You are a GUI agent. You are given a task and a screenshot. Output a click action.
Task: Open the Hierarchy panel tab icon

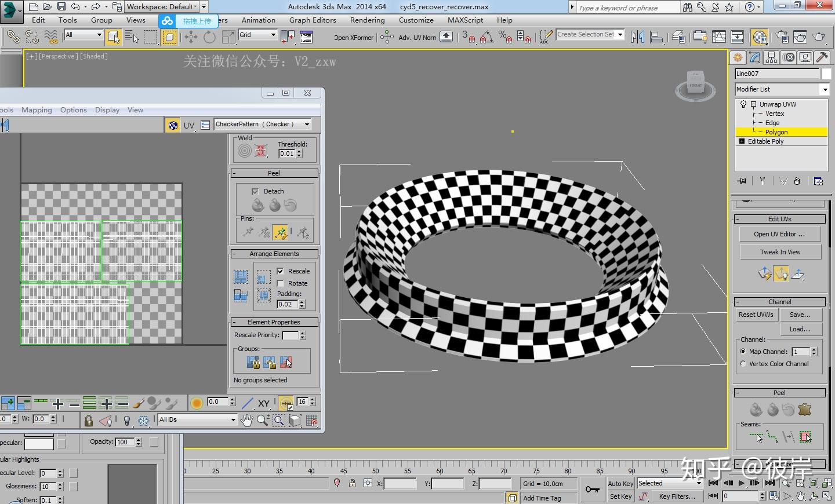(771, 57)
